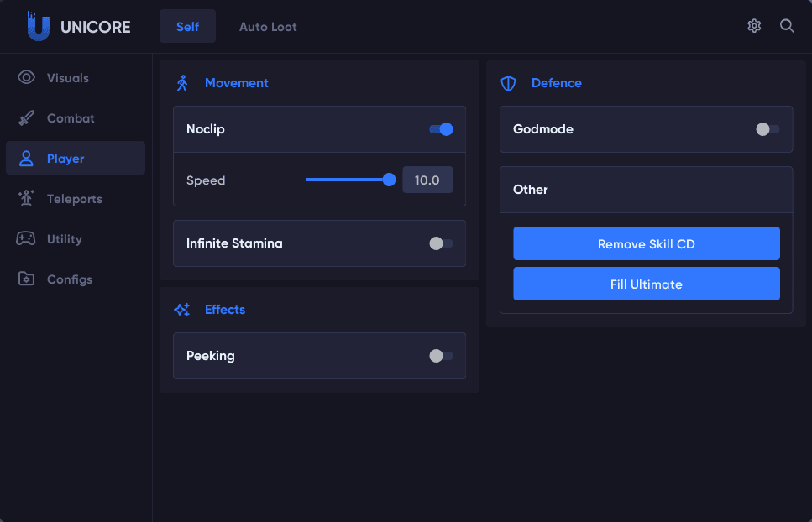Switch to the Auto Loot tab
This screenshot has width=812, height=522.
268,26
